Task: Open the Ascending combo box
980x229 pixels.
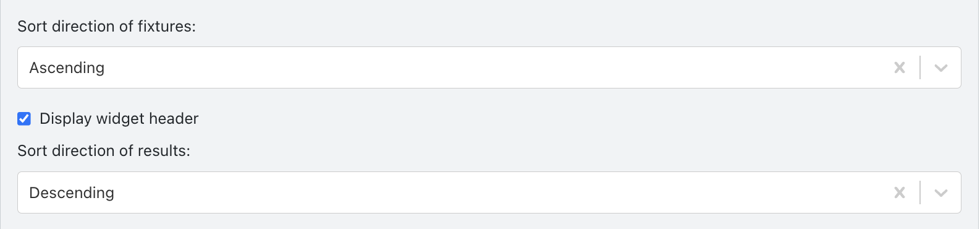Action: point(489,67)
